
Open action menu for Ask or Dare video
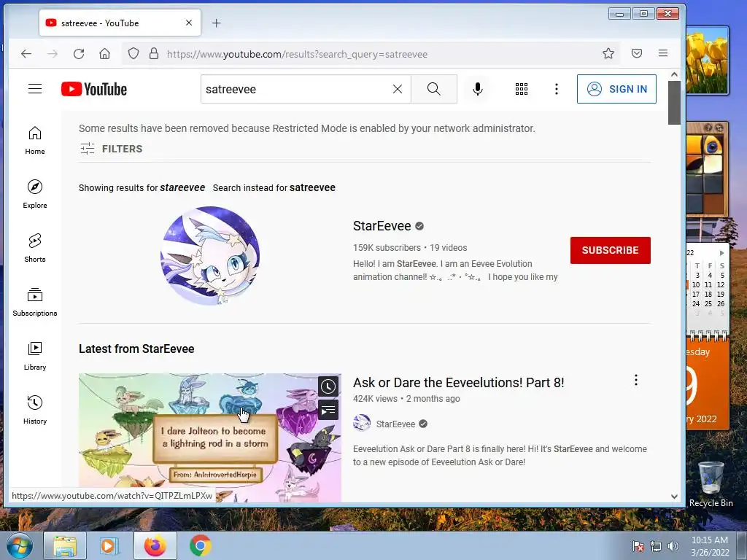636,380
